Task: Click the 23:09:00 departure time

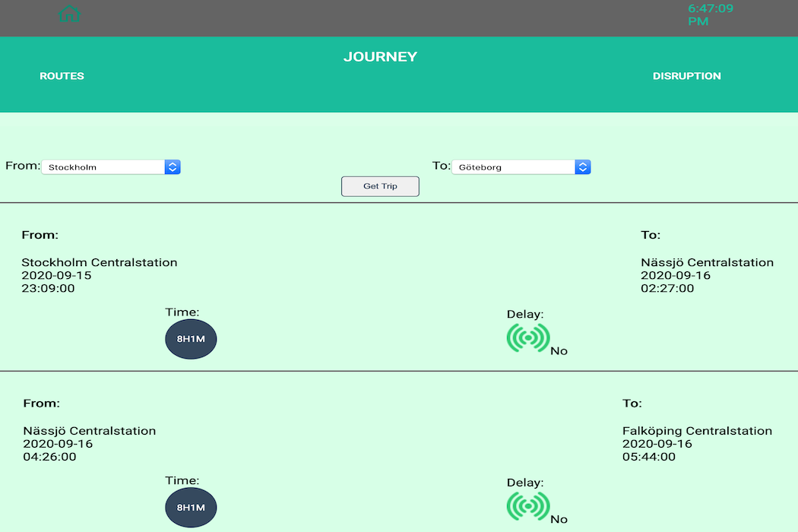Action: (48, 289)
